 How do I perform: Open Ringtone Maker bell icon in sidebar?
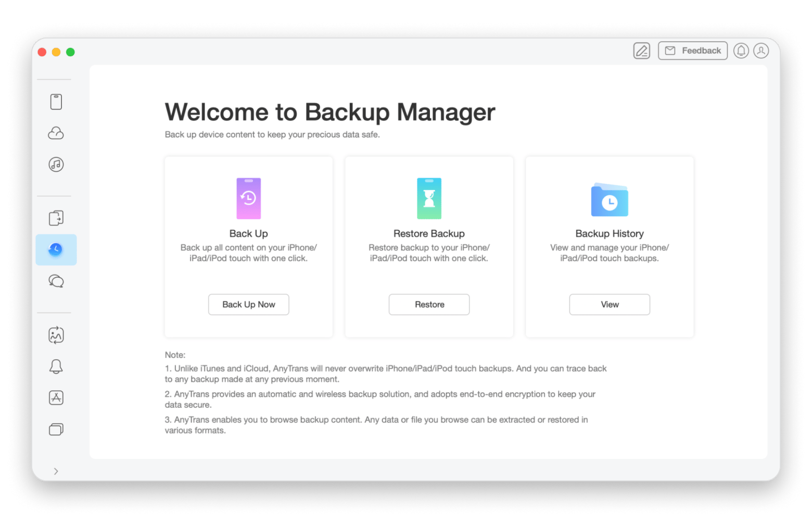point(56,367)
